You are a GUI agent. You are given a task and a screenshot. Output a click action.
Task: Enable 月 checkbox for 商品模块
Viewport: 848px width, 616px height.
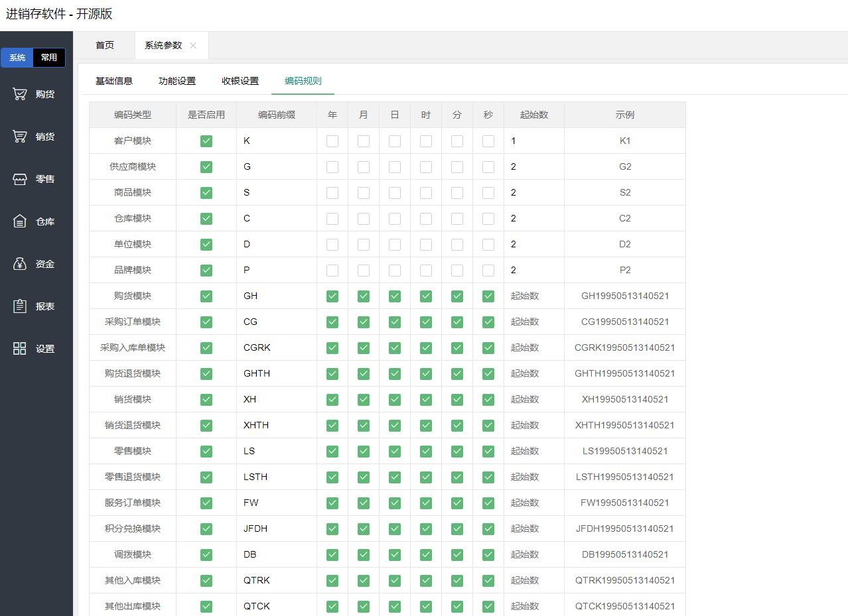point(364,192)
